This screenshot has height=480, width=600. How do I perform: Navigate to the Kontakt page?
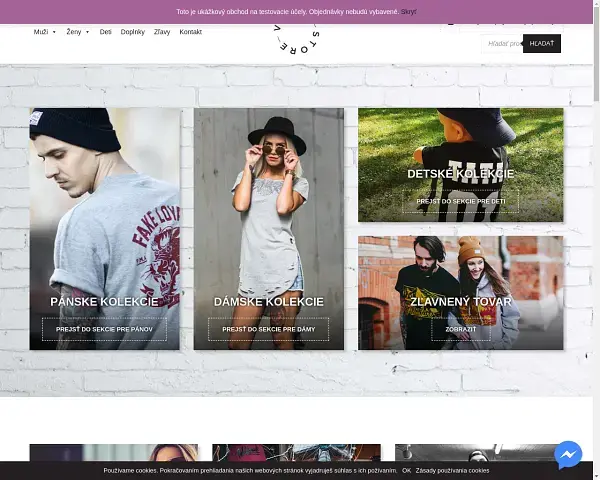coord(190,32)
